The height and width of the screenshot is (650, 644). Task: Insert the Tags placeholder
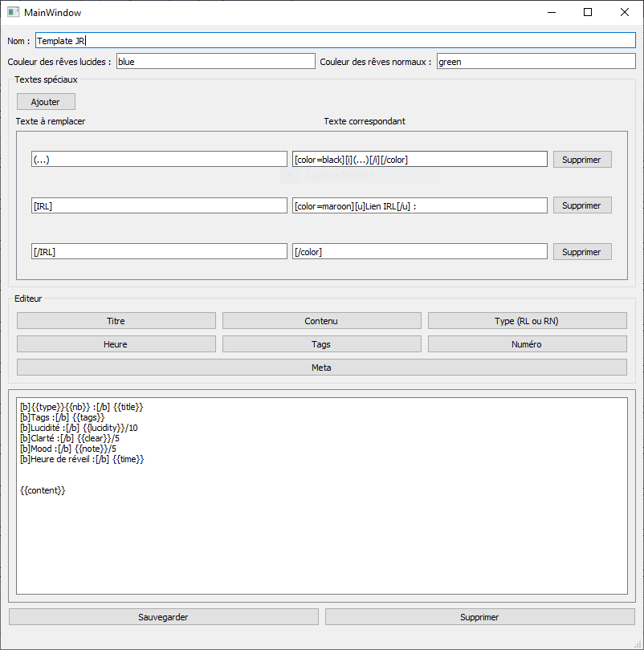coord(321,344)
